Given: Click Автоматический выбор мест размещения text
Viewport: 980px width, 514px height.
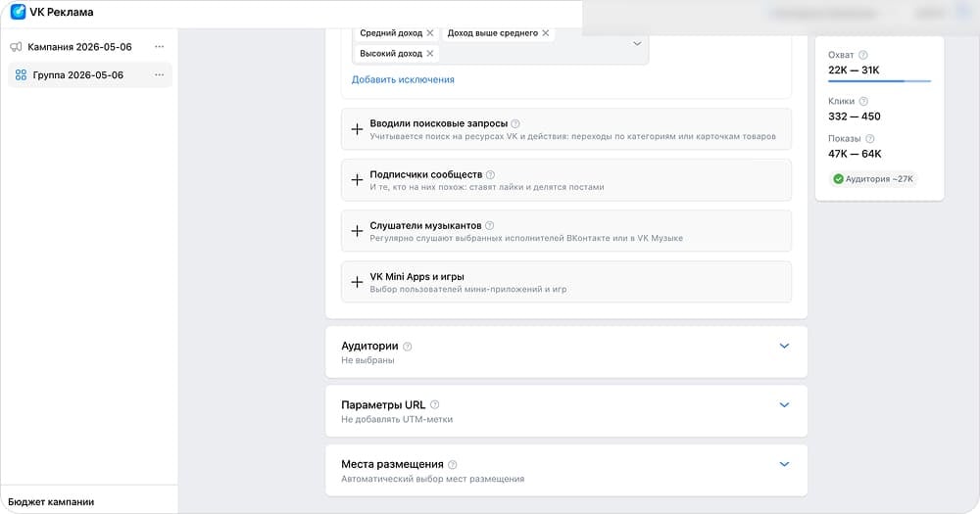Looking at the screenshot, I should [x=432, y=479].
